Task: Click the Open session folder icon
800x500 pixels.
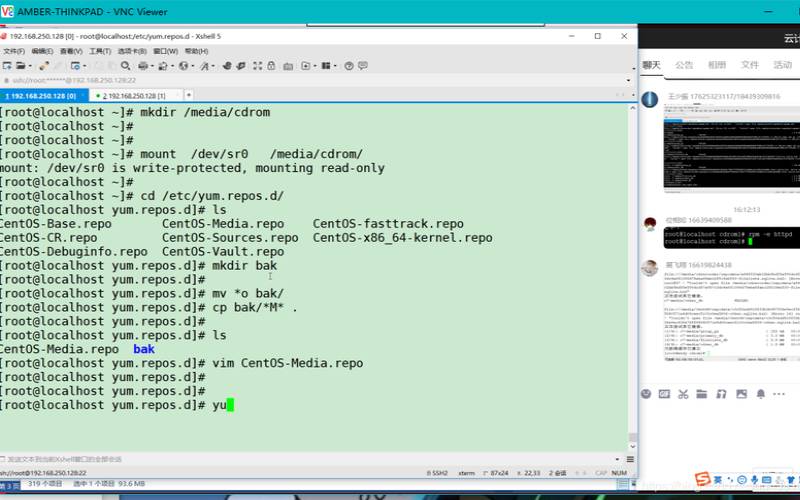Action: (x=20, y=66)
